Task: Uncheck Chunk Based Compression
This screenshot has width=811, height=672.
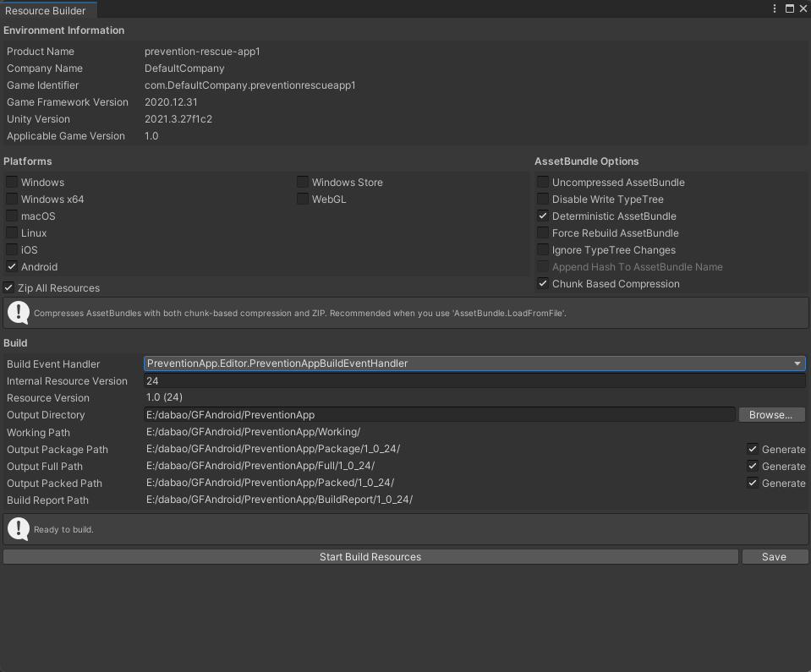Action: (x=542, y=283)
